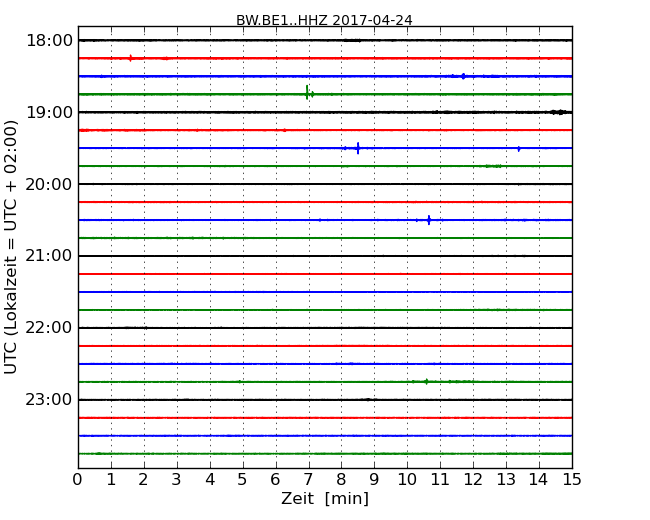The width and height of the screenshot is (650, 520).
Task: Click the small blue blip near minute 13.4
Action: point(519,148)
